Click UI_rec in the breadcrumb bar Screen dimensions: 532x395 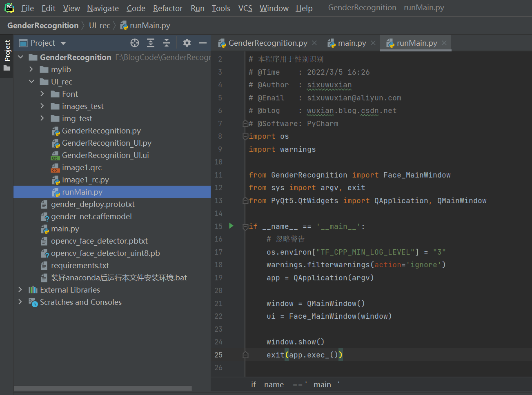(x=100, y=25)
